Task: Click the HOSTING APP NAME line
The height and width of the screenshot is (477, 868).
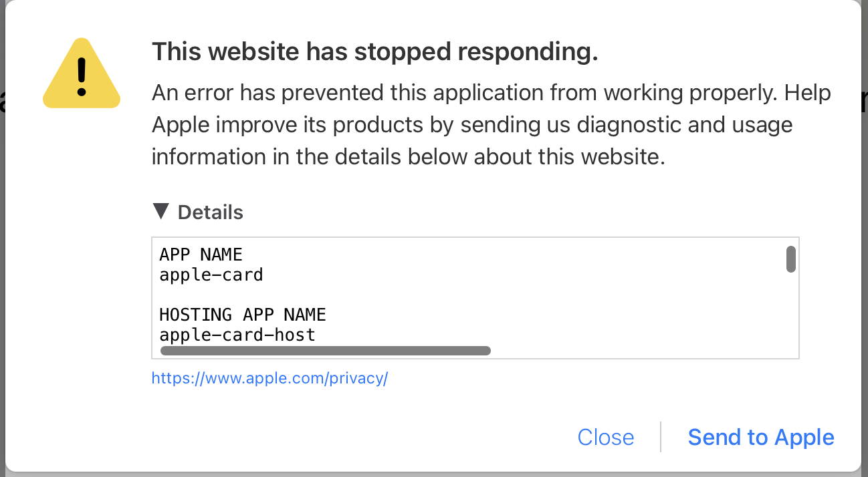Action: (242, 314)
